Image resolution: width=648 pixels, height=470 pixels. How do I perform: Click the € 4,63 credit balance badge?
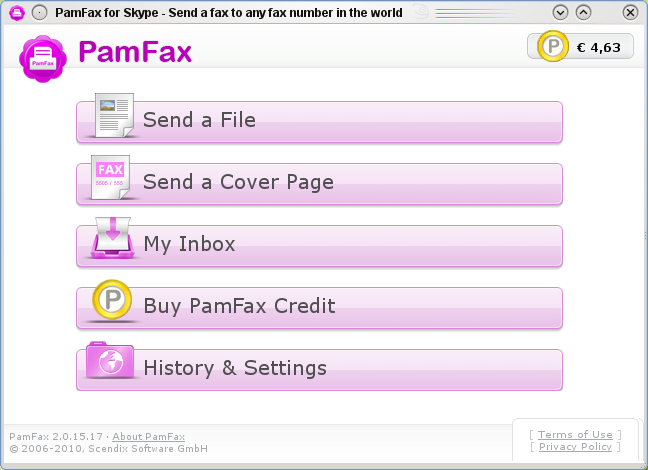[x=580, y=47]
